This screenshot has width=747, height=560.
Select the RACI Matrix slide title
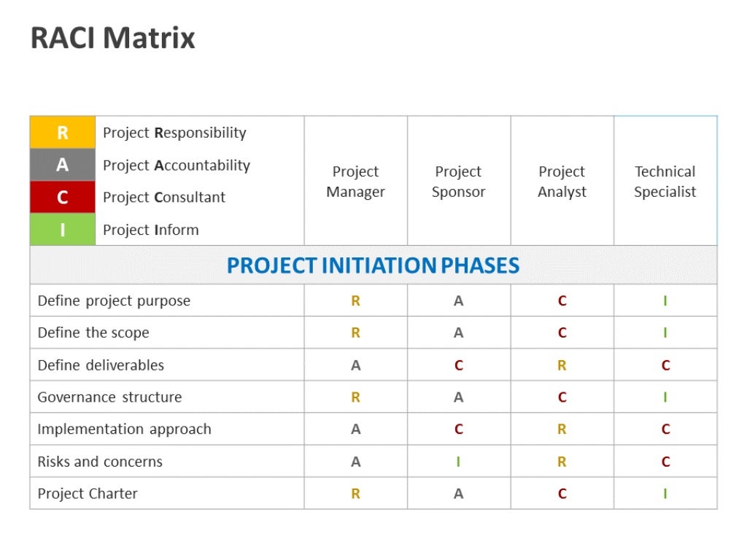113,38
